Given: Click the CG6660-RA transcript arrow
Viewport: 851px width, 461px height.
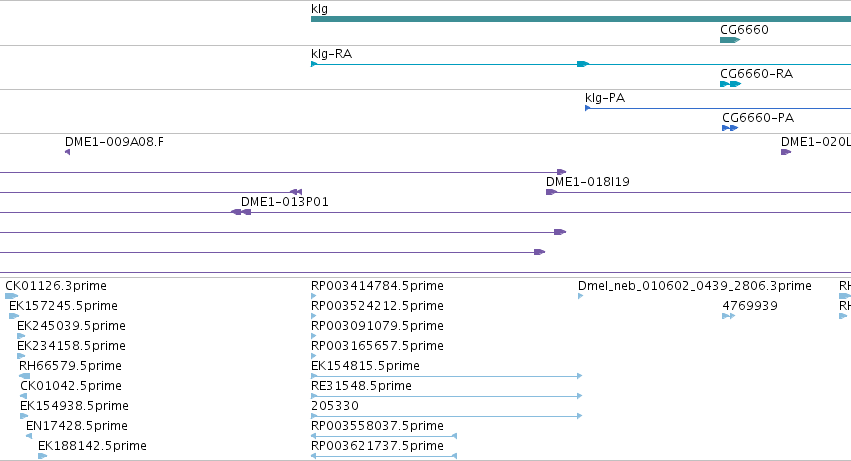Looking at the screenshot, I should coord(731,84).
